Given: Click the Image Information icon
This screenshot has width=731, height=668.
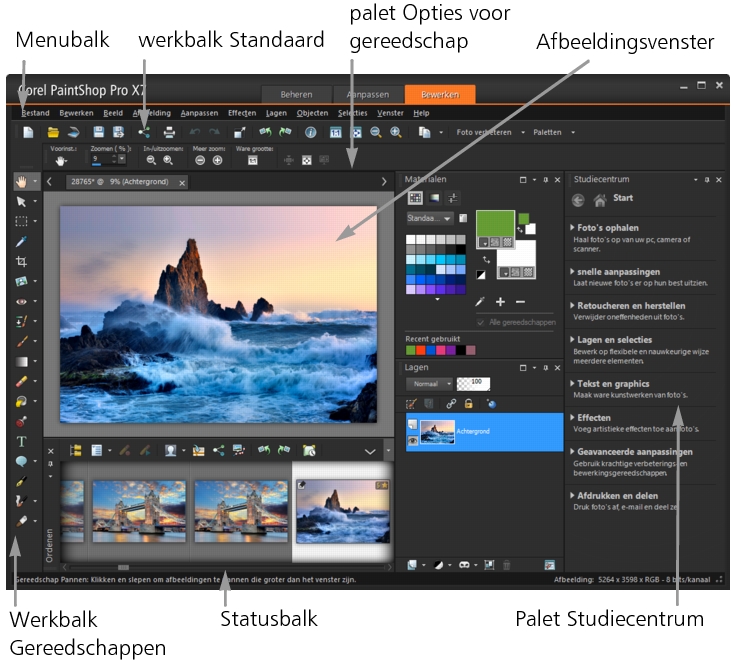Looking at the screenshot, I should tap(310, 132).
